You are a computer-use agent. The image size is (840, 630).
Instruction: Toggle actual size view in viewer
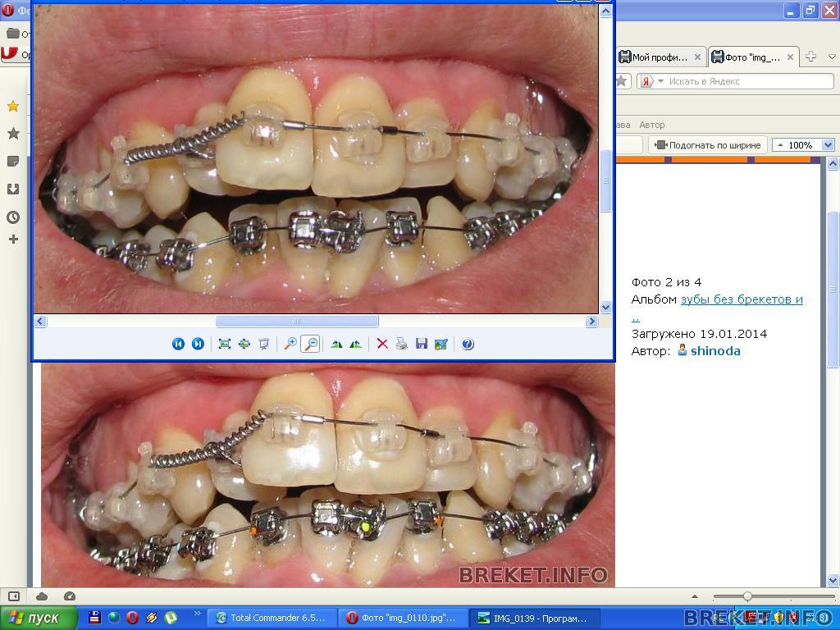[244, 344]
